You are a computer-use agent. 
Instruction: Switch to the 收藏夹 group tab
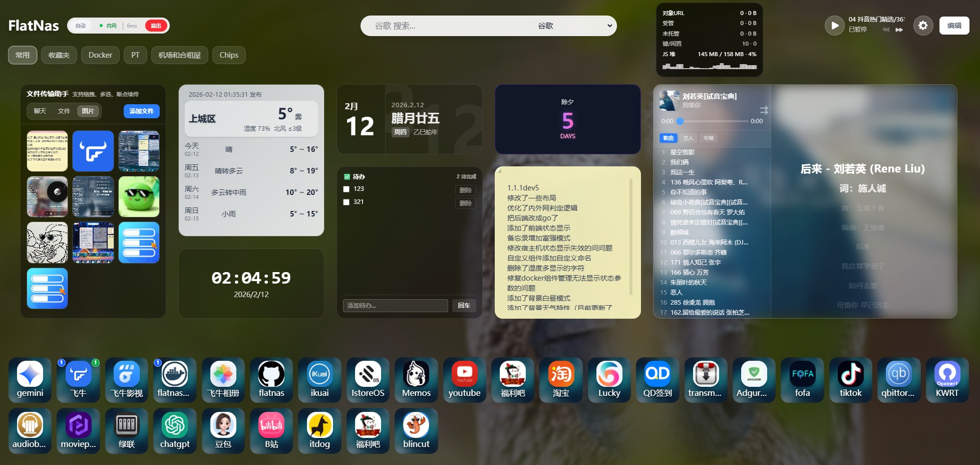pos(59,55)
